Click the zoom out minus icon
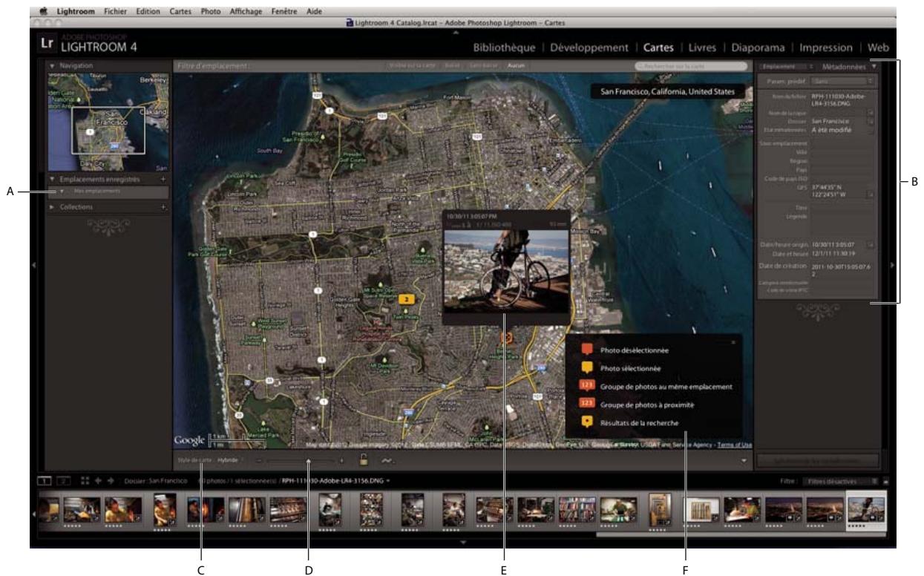The width and height of the screenshot is (924, 576). 260,461
